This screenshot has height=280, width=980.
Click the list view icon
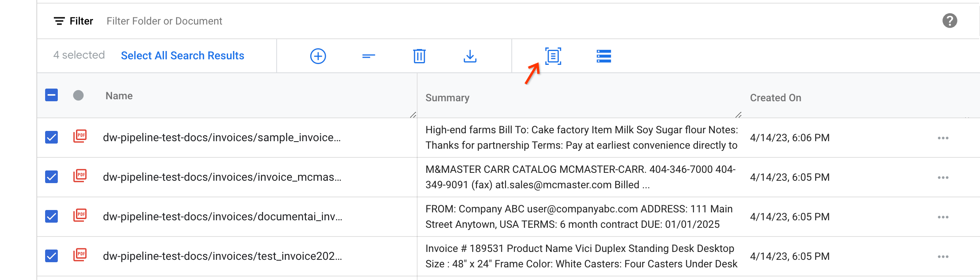click(x=604, y=56)
